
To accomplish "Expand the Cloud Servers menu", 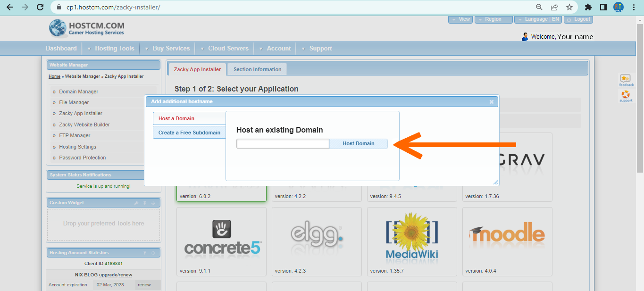I will (224, 48).
